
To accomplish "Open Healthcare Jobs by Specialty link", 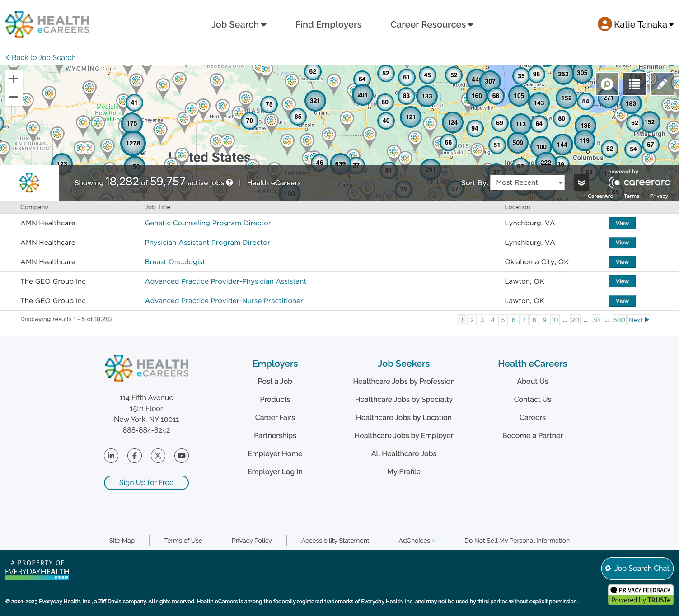I will (404, 400).
